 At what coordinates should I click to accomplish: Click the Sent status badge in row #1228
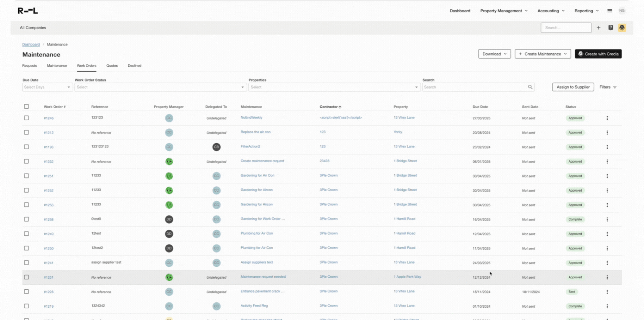click(571, 292)
